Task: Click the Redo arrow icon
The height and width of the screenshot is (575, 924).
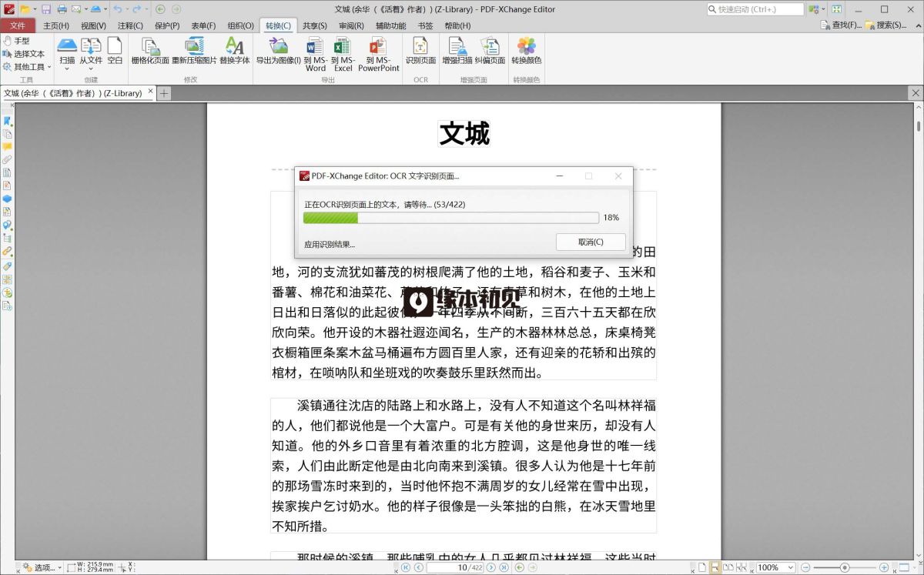Action: [x=136, y=9]
